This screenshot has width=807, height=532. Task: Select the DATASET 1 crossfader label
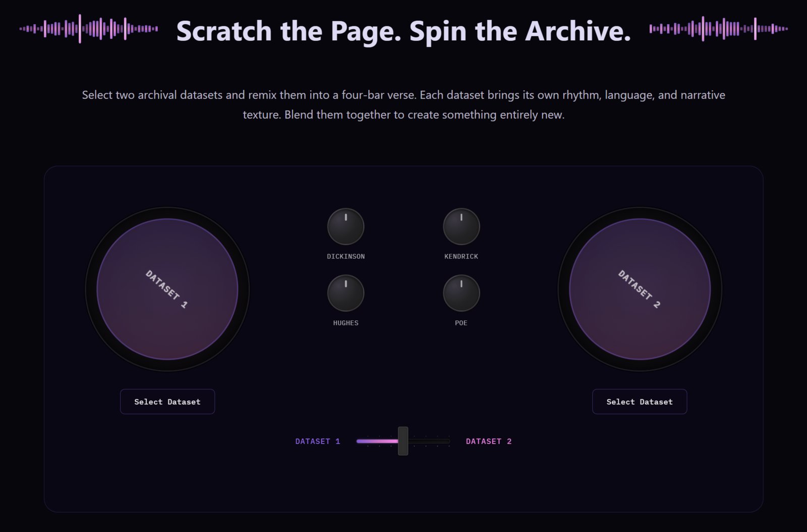pos(317,441)
